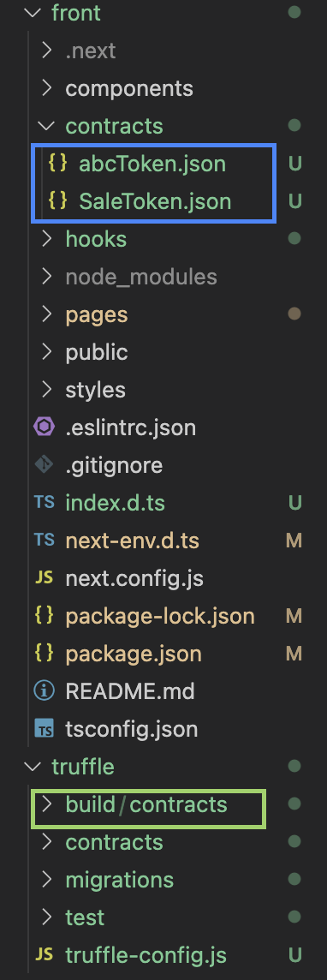
Task: Open next-env.d.ts file
Action: click(133, 541)
